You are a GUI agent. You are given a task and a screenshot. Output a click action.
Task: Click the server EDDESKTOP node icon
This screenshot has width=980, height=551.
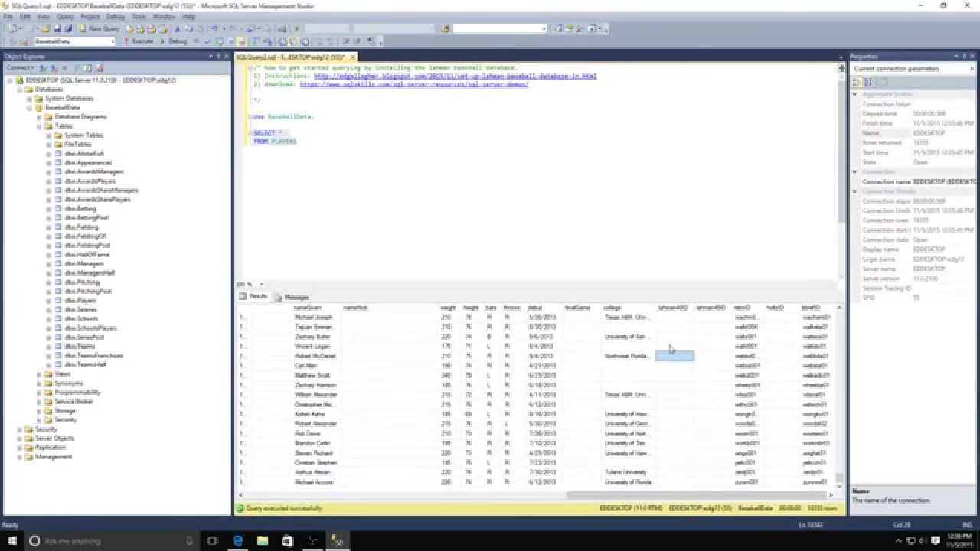click(19, 80)
